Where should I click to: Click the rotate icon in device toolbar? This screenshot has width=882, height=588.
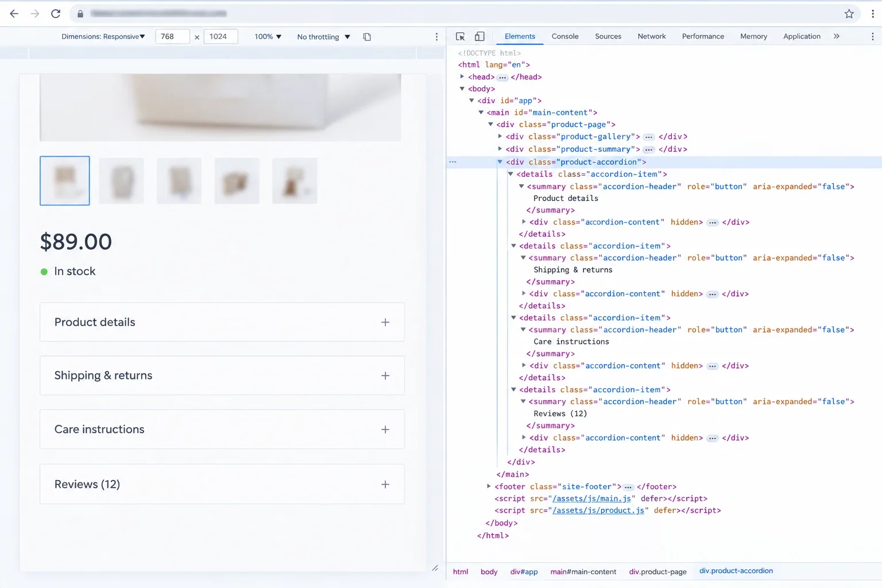pos(367,37)
